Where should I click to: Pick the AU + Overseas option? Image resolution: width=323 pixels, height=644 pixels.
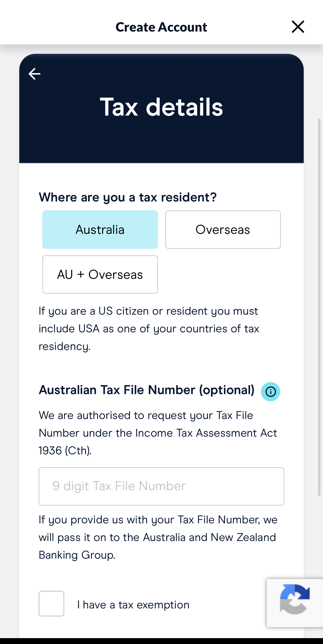[100, 275]
